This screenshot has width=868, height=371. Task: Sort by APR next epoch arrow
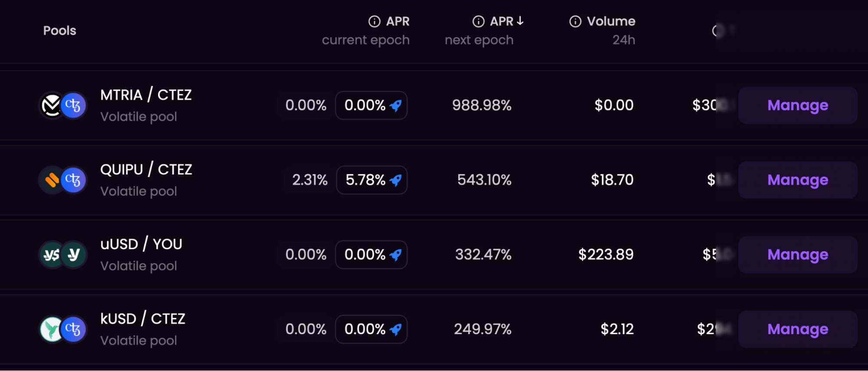point(520,21)
